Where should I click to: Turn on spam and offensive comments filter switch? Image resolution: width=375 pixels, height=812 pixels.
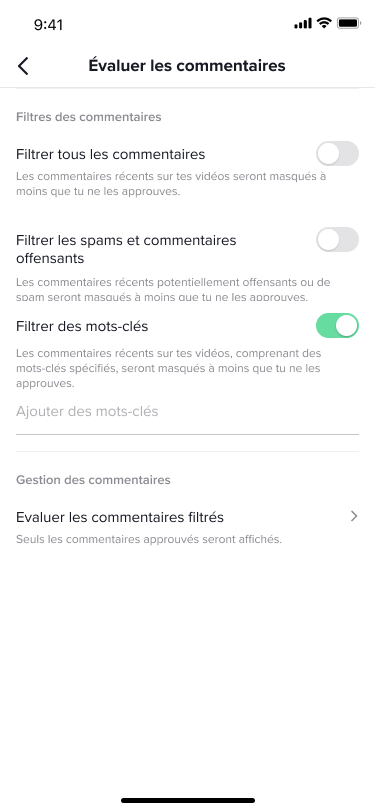pos(337,240)
